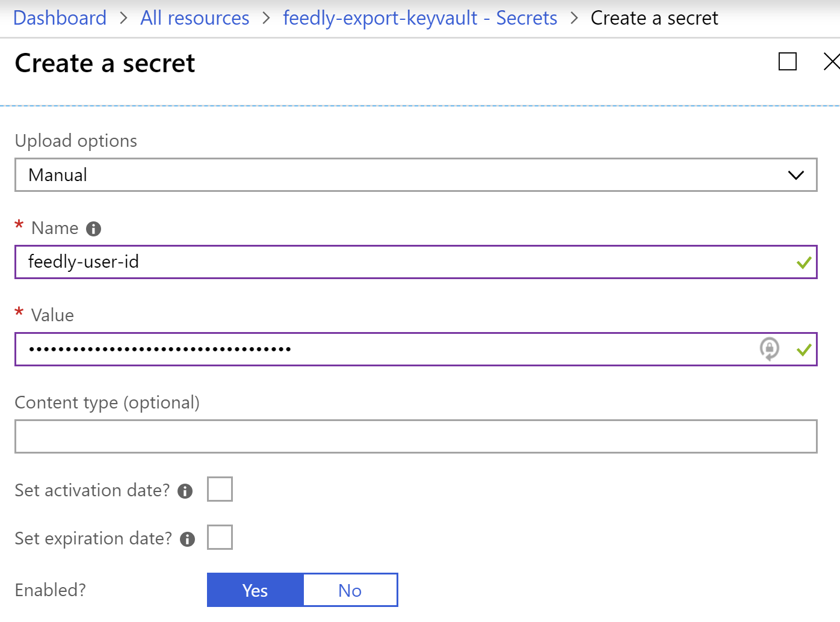Screen dimensions: 840x622
Task: Click the masked secret Value field
Action: [361, 349]
